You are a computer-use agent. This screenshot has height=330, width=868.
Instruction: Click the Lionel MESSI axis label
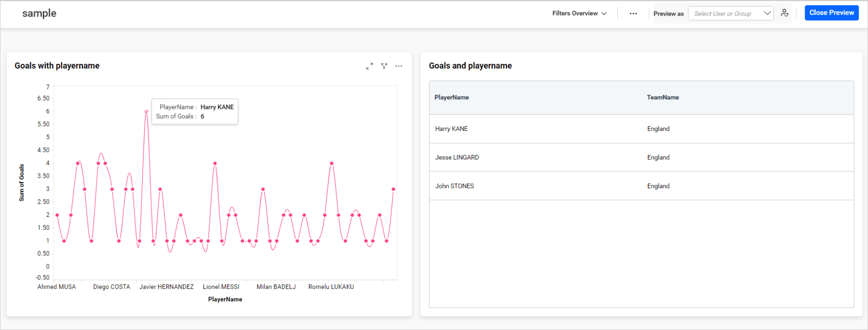pos(221,287)
